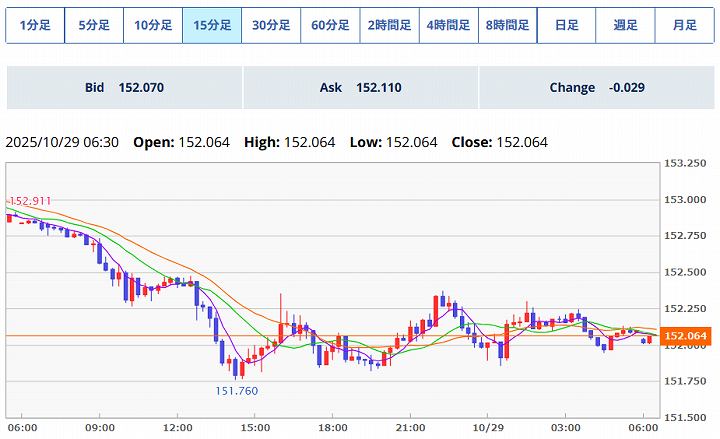
Task: Click the Ask 152.110 price panel
Action: coord(360,88)
